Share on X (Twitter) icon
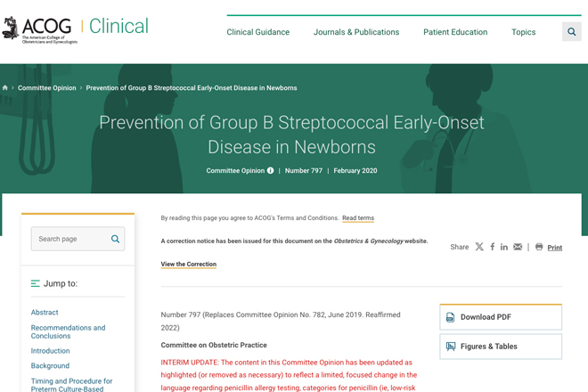The width and height of the screenshot is (588, 392). coord(479,247)
